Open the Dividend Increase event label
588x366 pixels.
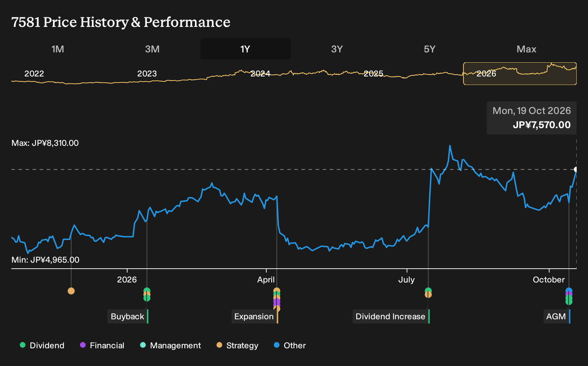click(391, 316)
